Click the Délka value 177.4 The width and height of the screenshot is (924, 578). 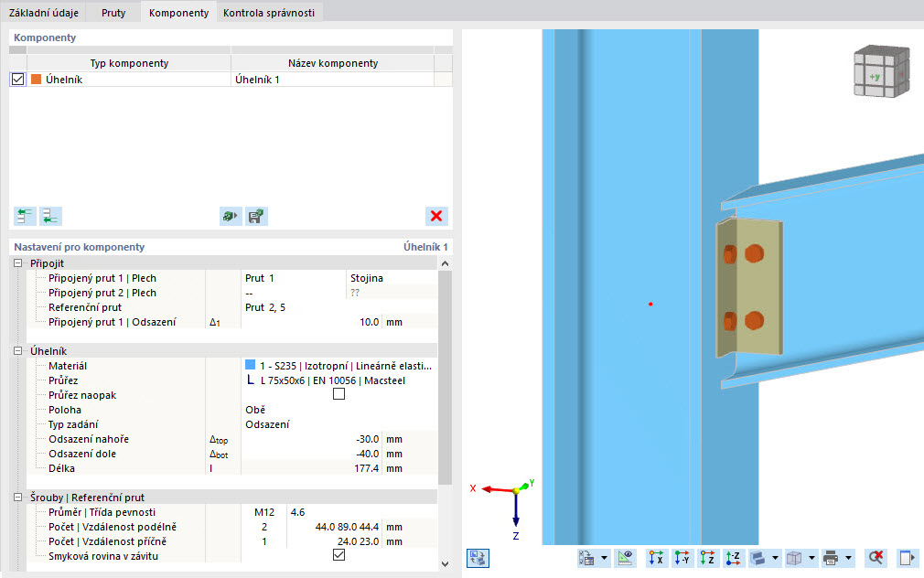311,468
